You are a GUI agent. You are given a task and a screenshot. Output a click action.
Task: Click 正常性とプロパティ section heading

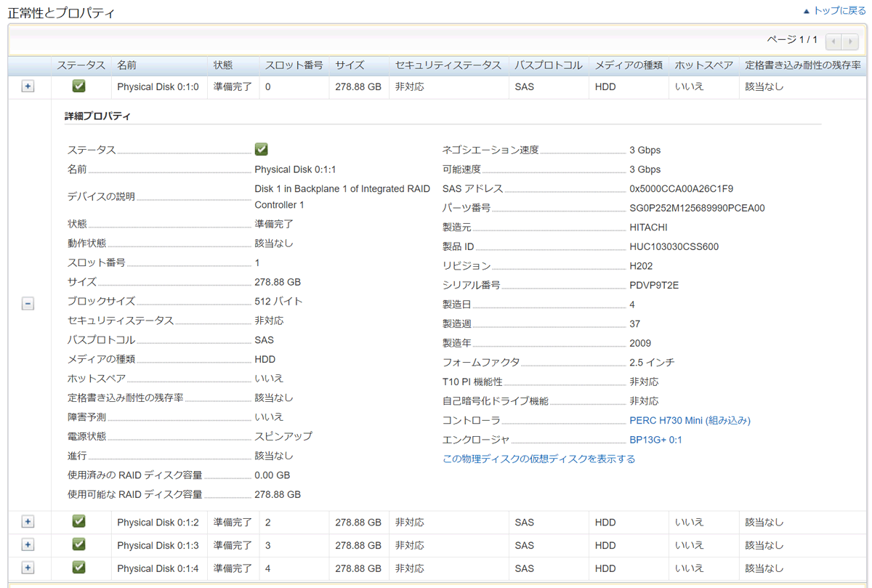point(61,13)
